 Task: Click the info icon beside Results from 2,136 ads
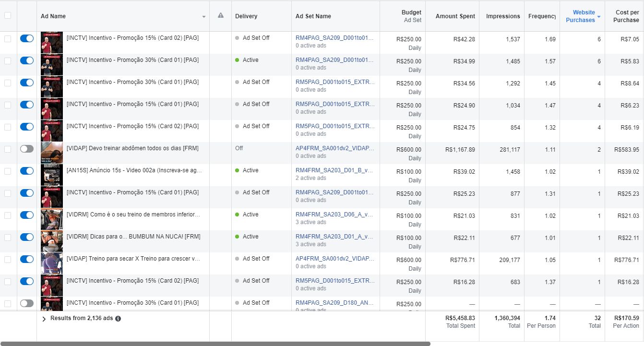point(118,318)
